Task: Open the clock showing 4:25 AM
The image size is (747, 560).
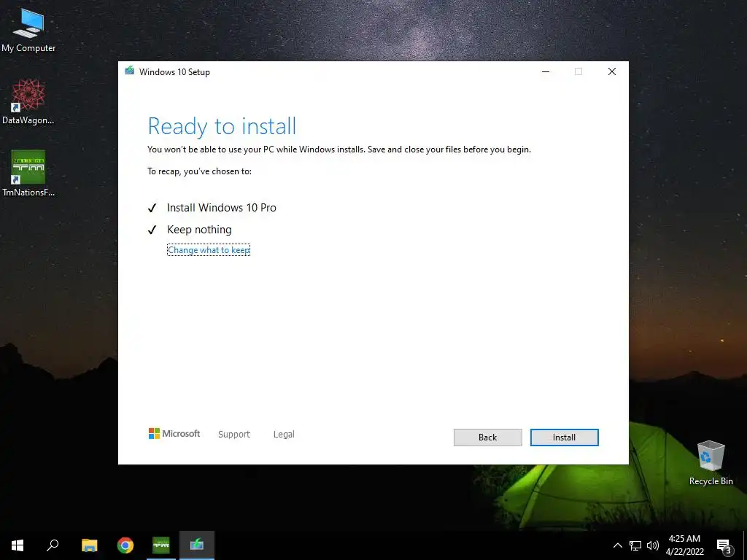Action: (684, 545)
